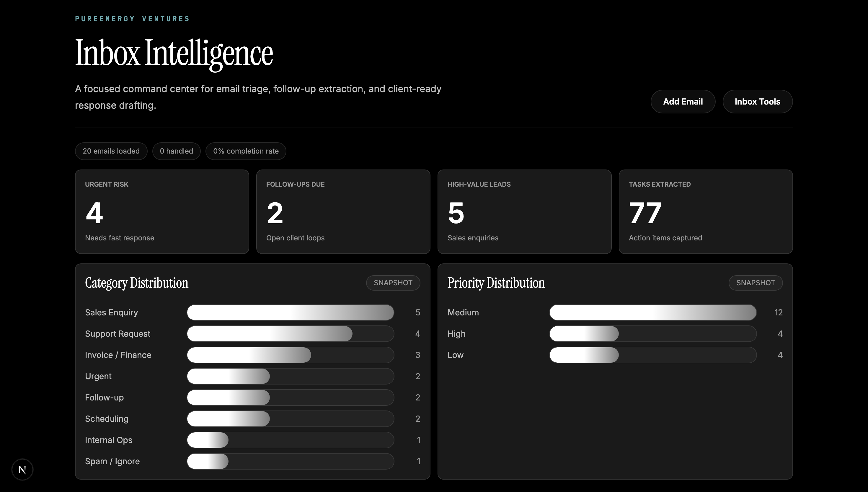This screenshot has height=492, width=868.
Task: Click the Support Request progress bar
Action: click(x=291, y=334)
